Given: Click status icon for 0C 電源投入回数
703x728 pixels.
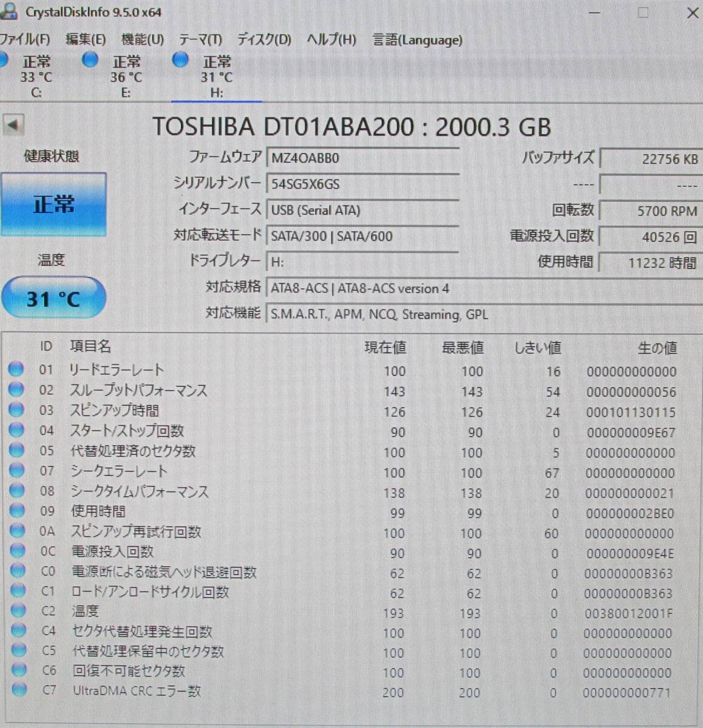Looking at the screenshot, I should click(18, 551).
